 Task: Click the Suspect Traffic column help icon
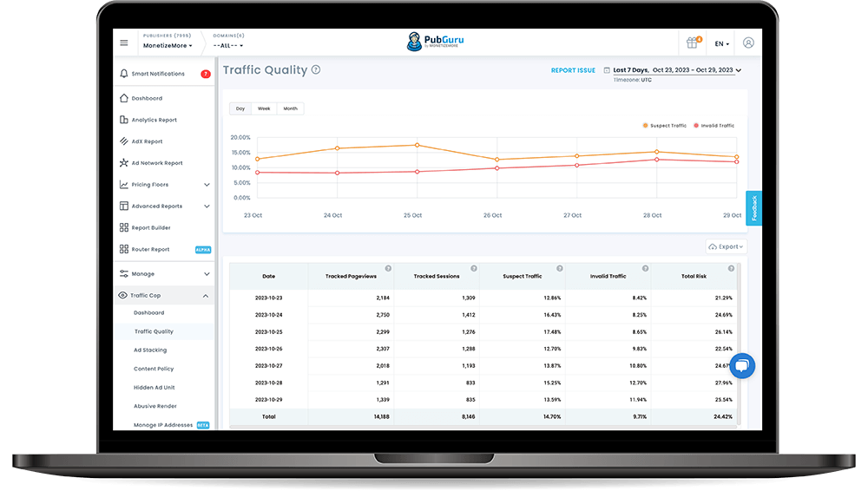(x=559, y=268)
